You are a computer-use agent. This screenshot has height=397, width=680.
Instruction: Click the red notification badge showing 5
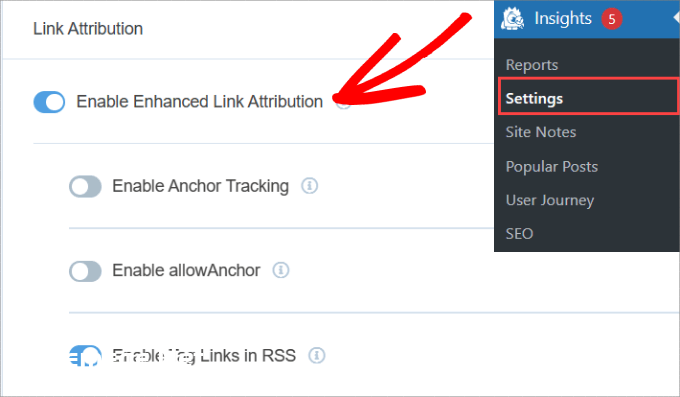coord(612,19)
